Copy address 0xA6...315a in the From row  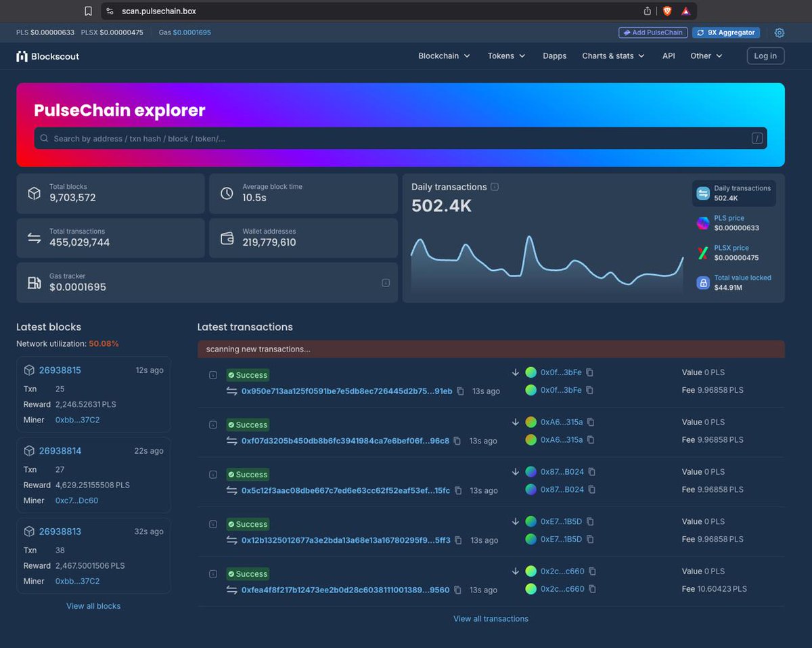pyautogui.click(x=591, y=422)
